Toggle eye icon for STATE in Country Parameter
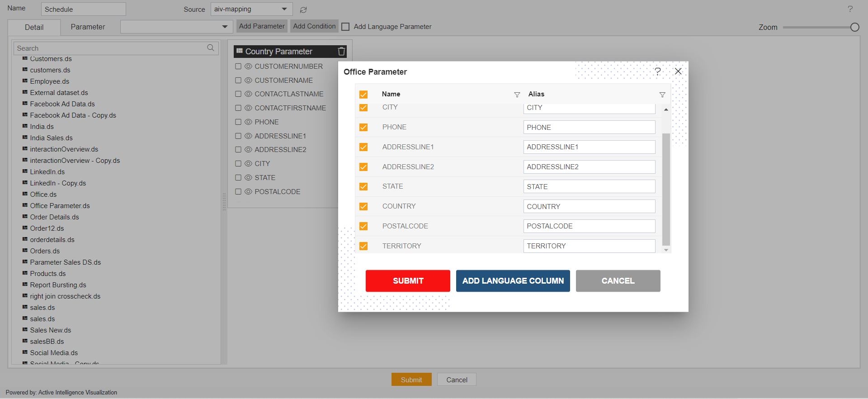Screen dimensions: 868x399 pos(248,178)
